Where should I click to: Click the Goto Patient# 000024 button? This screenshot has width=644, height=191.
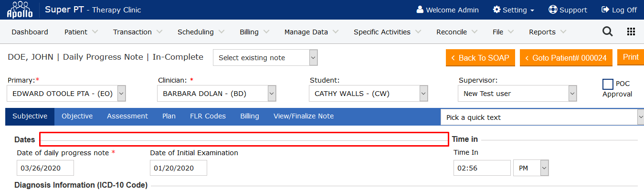click(566, 58)
